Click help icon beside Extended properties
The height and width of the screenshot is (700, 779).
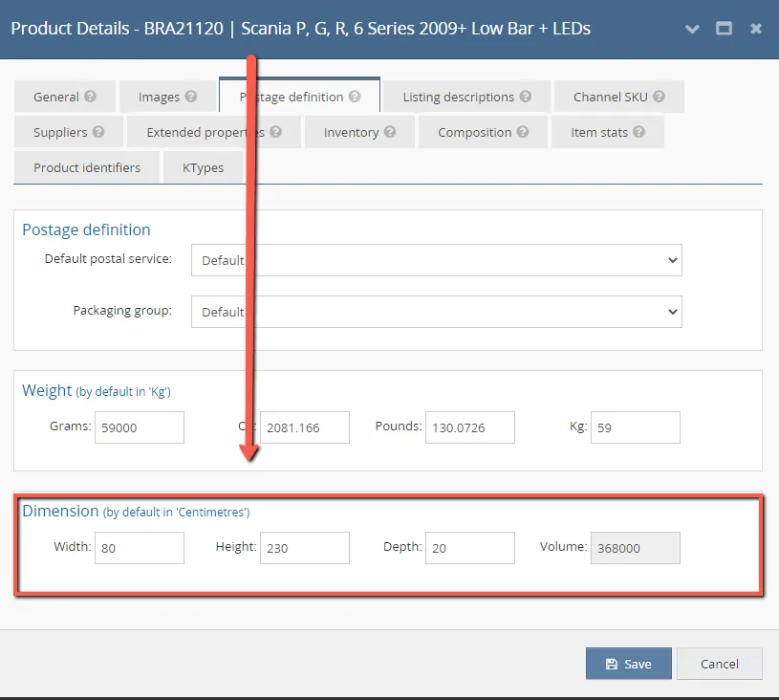[275, 132]
